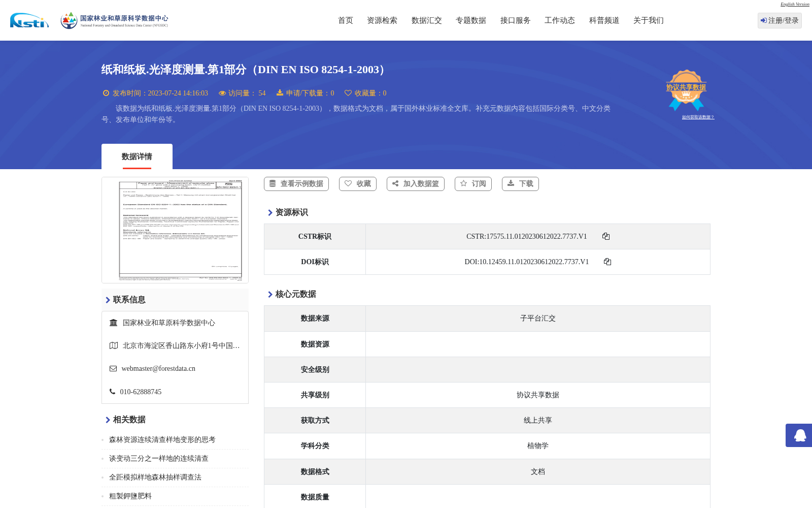The image size is (812, 508).
Task: Click the clock icon beside 发布时间
Action: [106, 93]
